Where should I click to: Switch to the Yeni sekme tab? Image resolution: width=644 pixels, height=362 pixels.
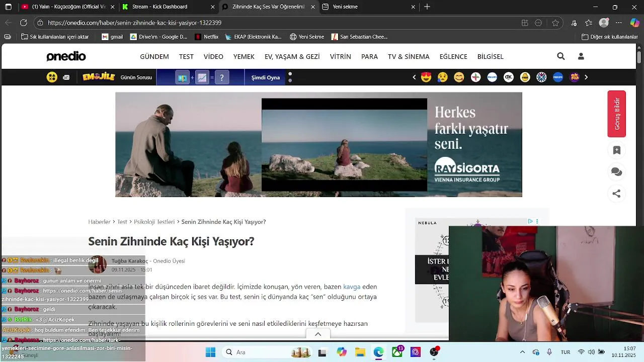(368, 7)
